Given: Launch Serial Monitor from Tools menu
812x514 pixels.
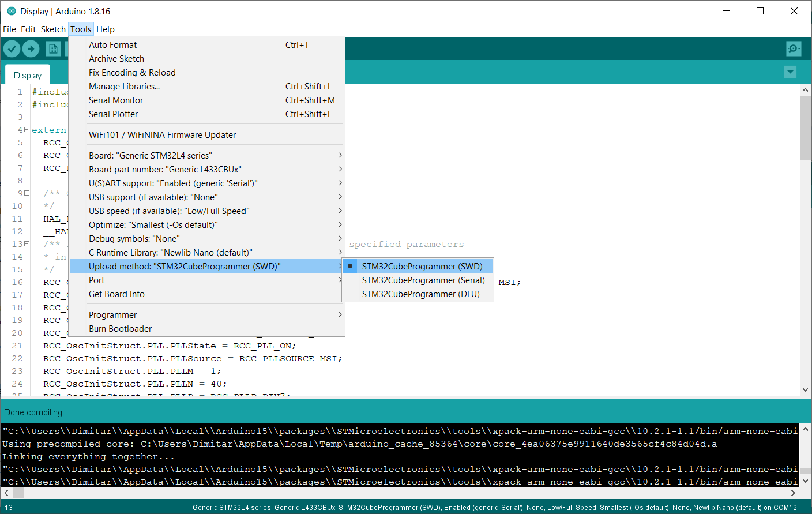Looking at the screenshot, I should pyautogui.click(x=207, y=100).
